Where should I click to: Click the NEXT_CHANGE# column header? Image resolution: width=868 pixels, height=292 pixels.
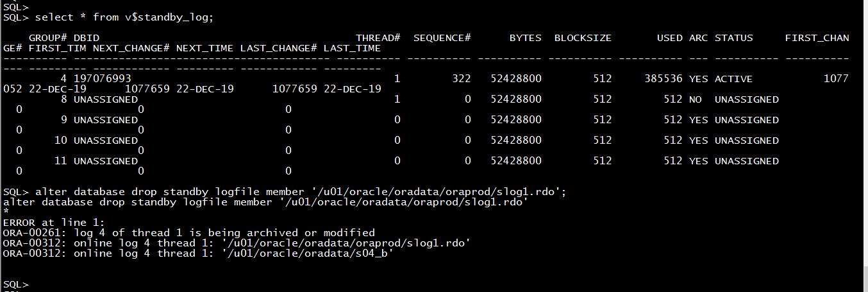point(131,48)
